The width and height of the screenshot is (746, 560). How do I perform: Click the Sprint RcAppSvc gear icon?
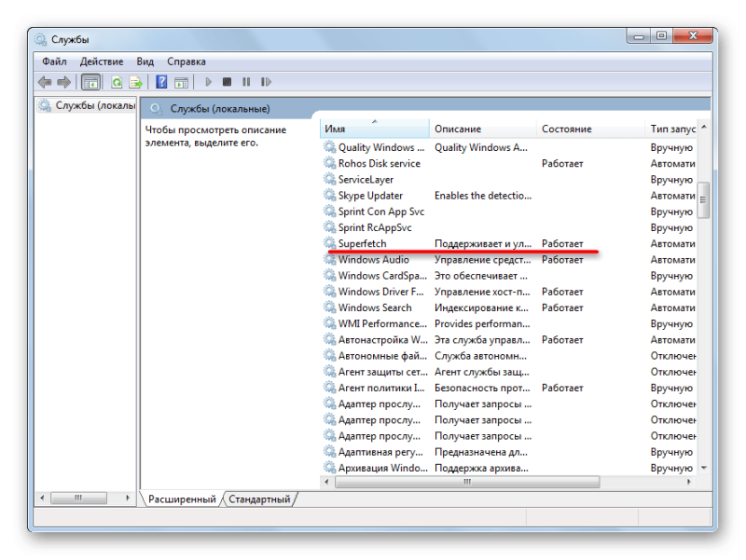pyautogui.click(x=330, y=227)
